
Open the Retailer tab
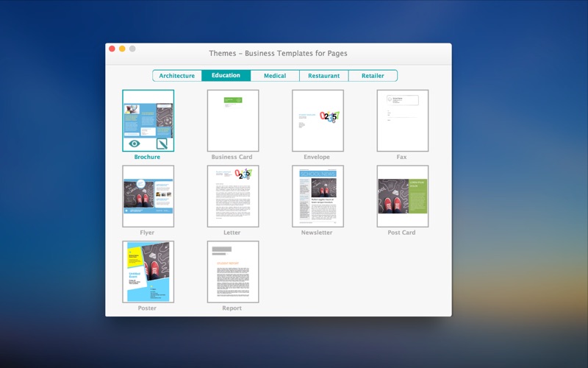click(x=373, y=76)
